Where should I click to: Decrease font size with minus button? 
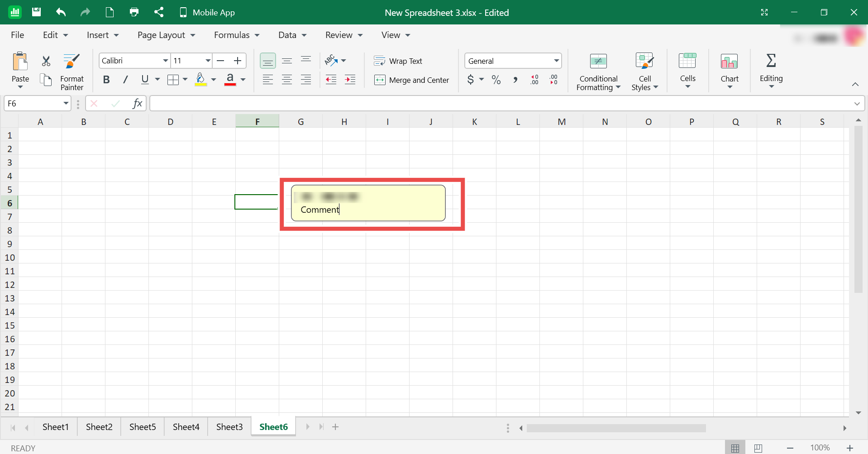click(220, 61)
